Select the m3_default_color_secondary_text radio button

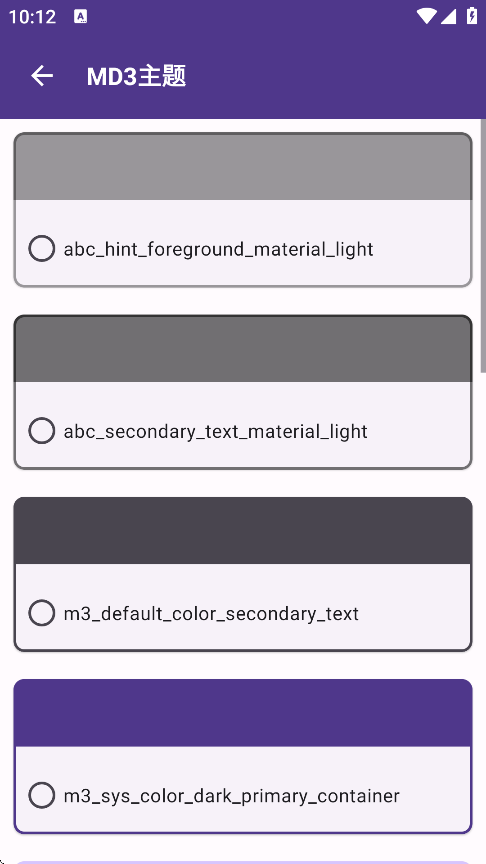tap(42, 613)
